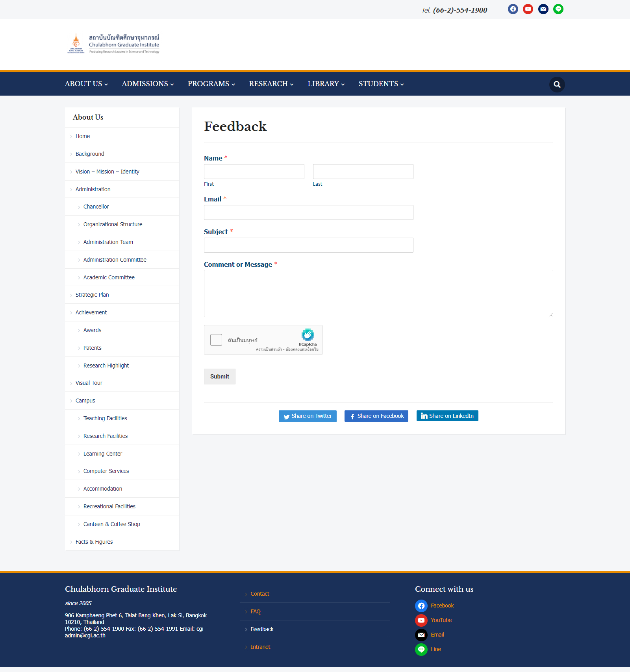The height and width of the screenshot is (672, 630).
Task: Select Strategic Plan in the sidebar
Action: 92,295
